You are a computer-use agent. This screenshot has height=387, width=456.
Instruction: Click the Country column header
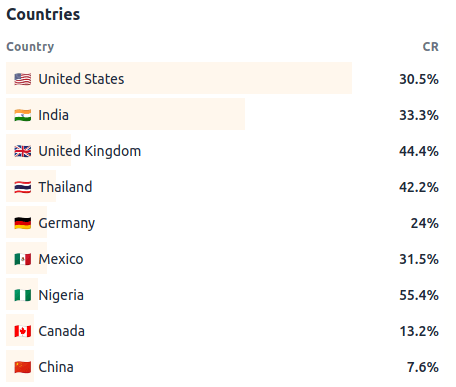click(30, 47)
